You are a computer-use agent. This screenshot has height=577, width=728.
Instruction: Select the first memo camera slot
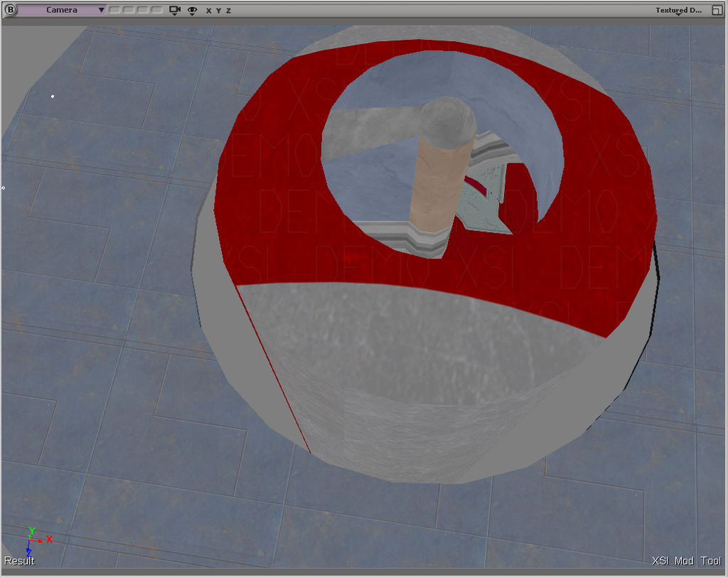114,10
